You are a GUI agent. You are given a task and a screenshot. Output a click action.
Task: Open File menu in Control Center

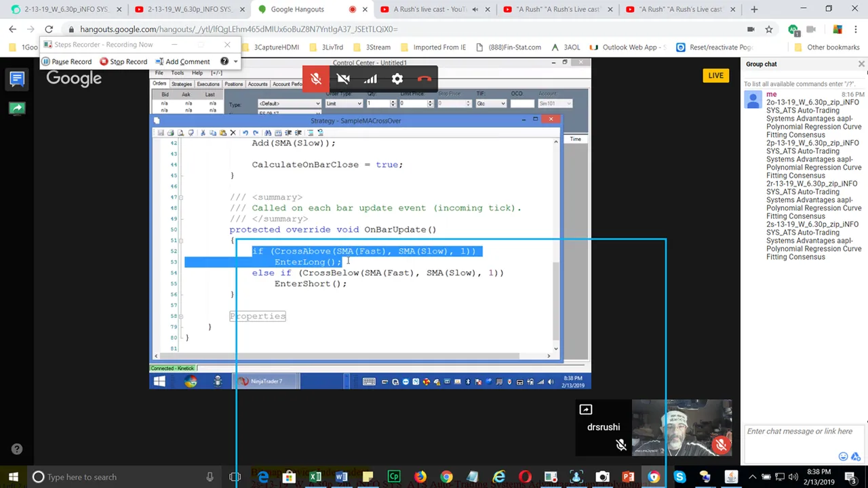pyautogui.click(x=159, y=73)
